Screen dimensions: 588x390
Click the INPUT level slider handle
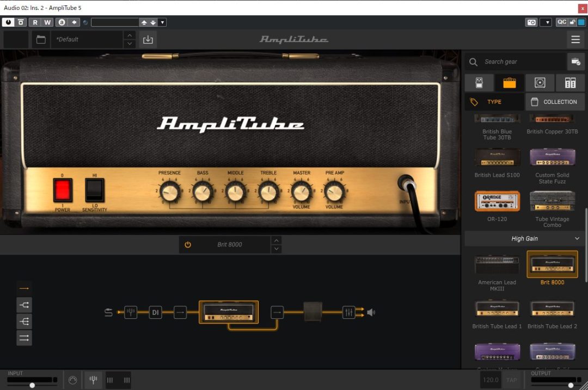32,385
